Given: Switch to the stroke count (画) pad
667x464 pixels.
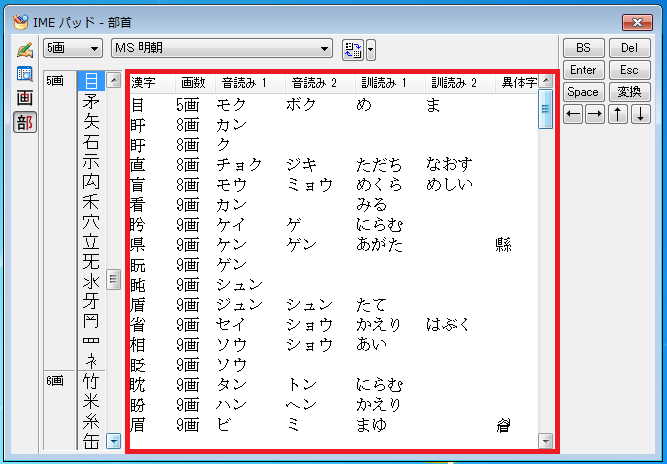Looking at the screenshot, I should tap(25, 98).
